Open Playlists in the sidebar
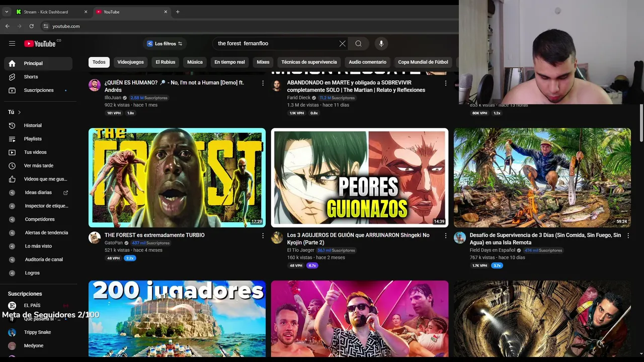644x362 pixels. tap(38, 139)
